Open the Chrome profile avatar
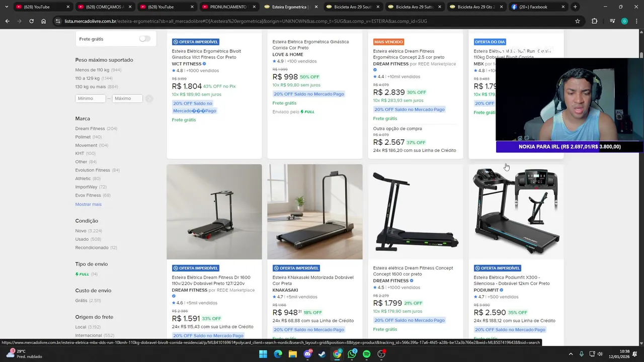 pos(624,21)
